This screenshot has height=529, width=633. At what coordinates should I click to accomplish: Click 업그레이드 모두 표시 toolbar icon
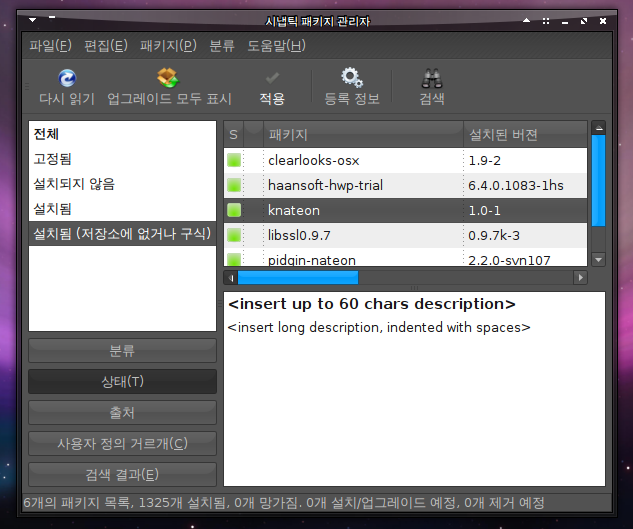point(168,78)
